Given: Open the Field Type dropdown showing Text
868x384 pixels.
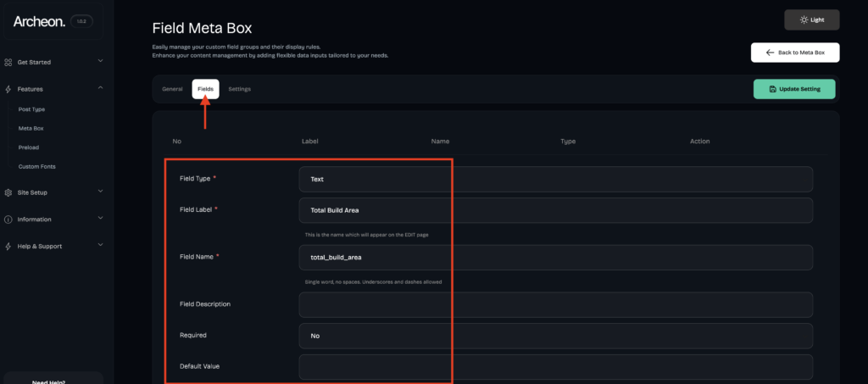Looking at the screenshot, I should click(556, 179).
